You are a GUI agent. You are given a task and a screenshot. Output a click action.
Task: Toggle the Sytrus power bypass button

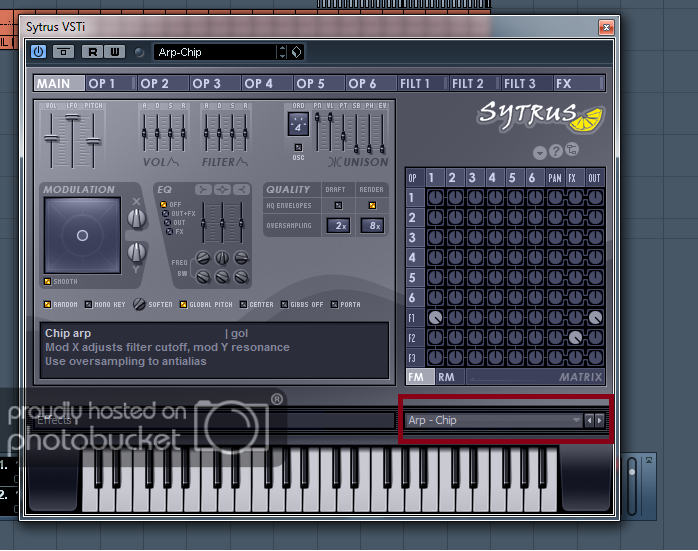pos(38,52)
